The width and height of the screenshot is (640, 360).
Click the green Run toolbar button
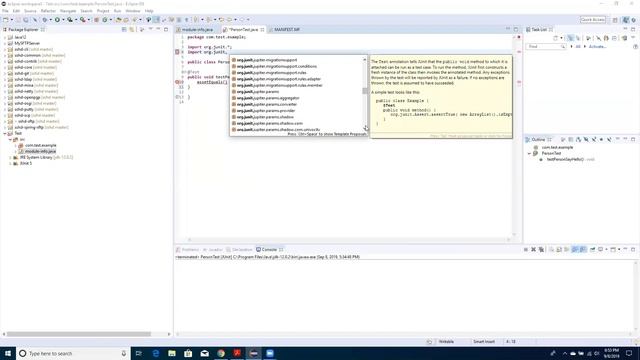(57, 20)
